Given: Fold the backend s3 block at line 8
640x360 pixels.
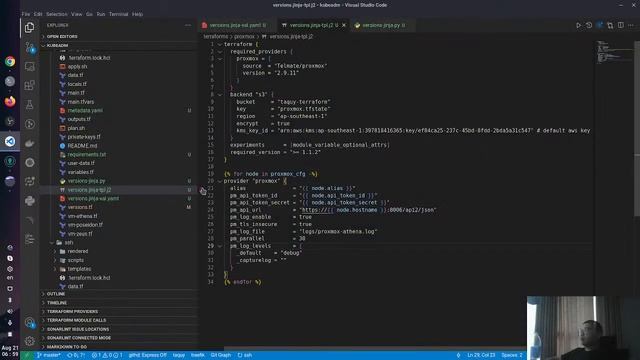Looking at the screenshot, I should [x=220, y=95].
